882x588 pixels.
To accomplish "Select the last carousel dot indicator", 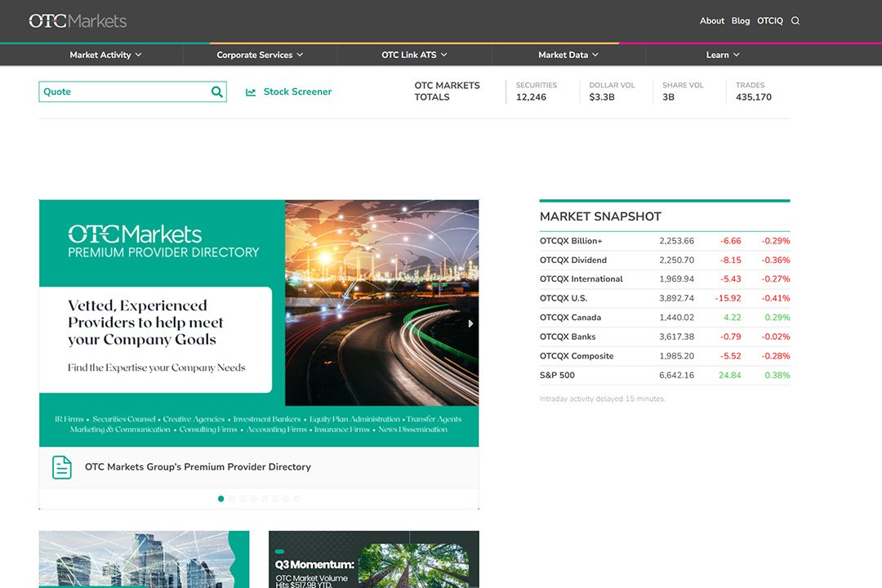I will 296,498.
